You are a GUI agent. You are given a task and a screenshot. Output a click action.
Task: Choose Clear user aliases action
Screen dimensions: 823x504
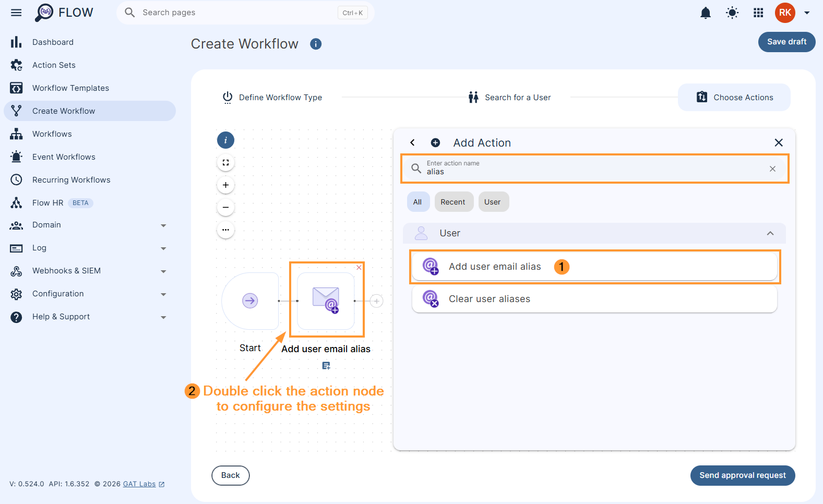[x=594, y=299]
